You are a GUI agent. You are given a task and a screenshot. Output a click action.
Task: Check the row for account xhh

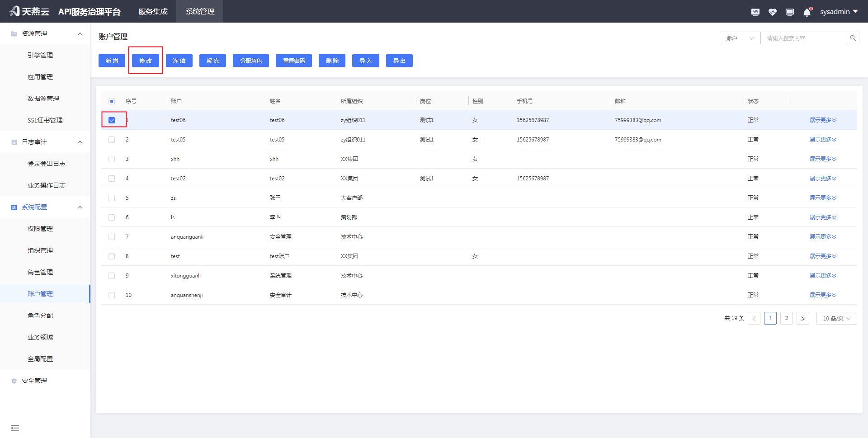[112, 159]
